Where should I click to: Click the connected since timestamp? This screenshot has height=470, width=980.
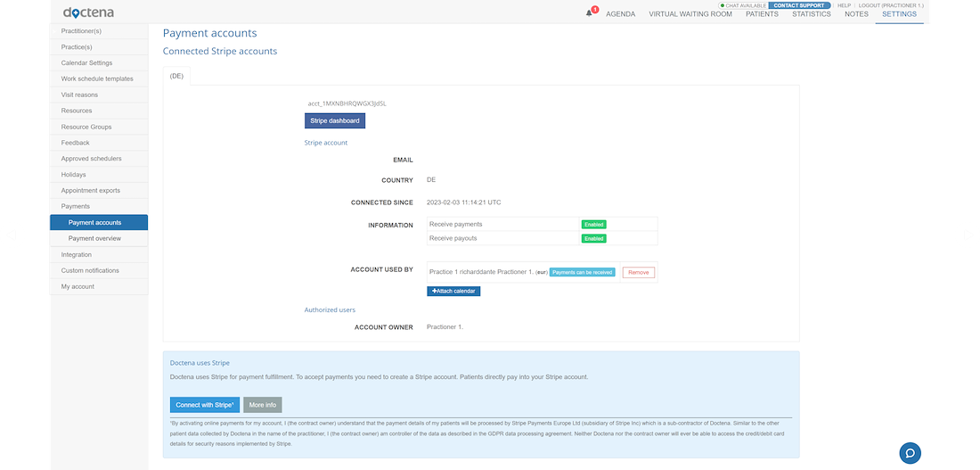click(464, 202)
